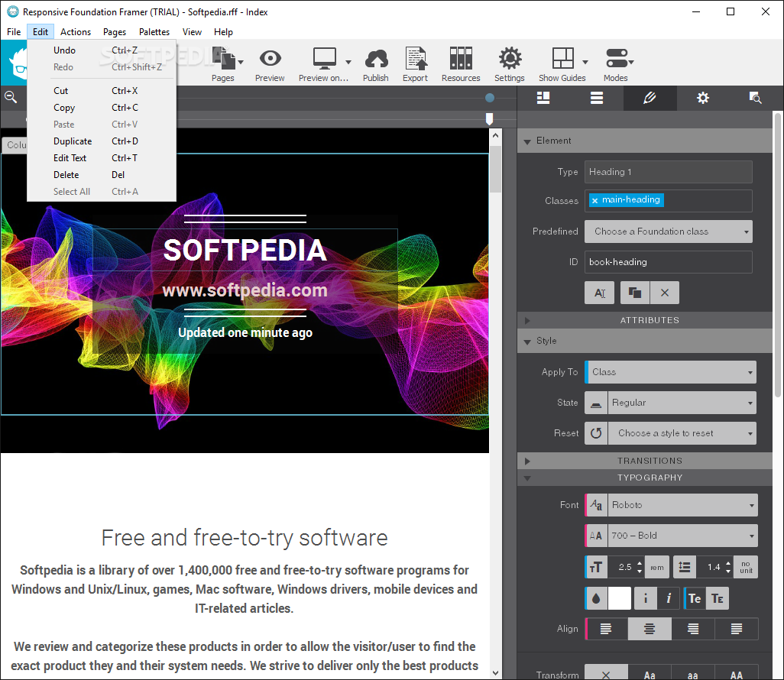Click the Preview eye icon

point(270,59)
